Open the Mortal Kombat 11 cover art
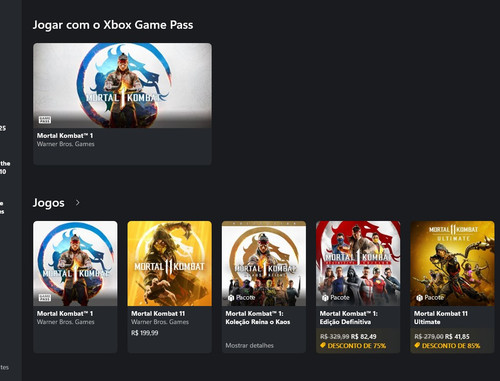This screenshot has height=381, width=500. 170,263
